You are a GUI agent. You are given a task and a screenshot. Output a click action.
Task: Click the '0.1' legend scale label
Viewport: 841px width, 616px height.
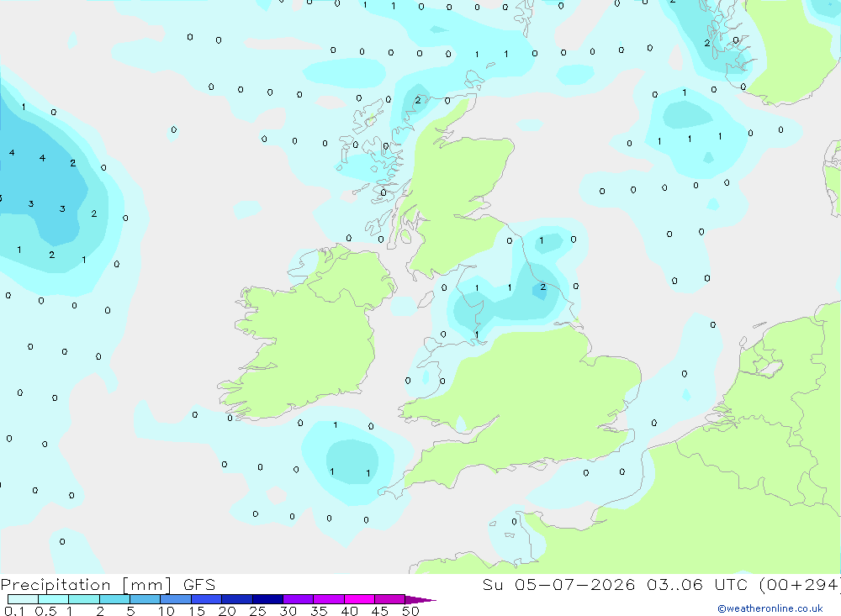click(14, 611)
